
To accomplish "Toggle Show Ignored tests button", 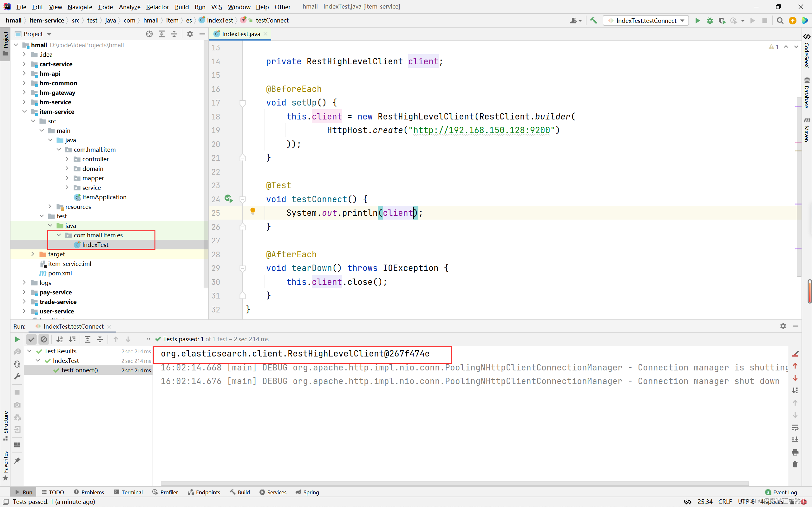I will coord(44,339).
